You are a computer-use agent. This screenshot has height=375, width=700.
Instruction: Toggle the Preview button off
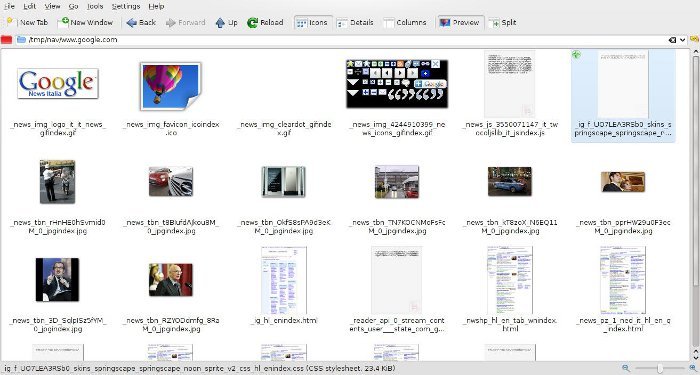(460, 22)
